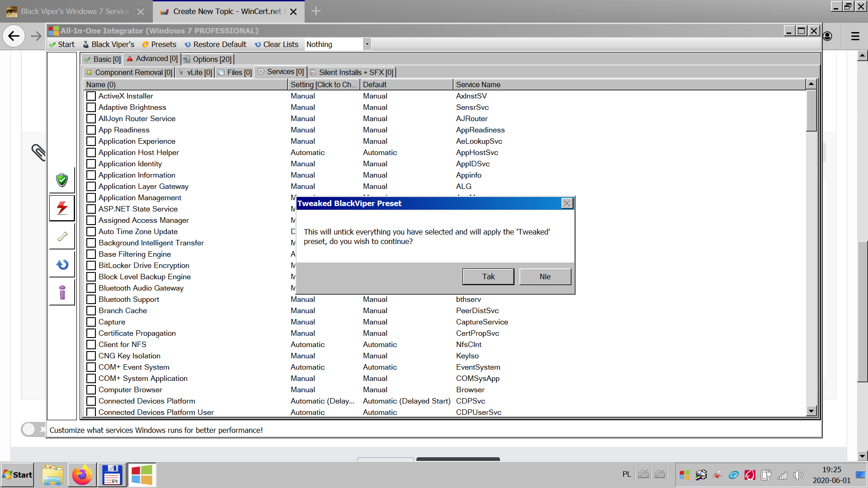This screenshot has width=868, height=488.
Task: Click the services list vertical scrollbar thumb
Action: click(811, 111)
